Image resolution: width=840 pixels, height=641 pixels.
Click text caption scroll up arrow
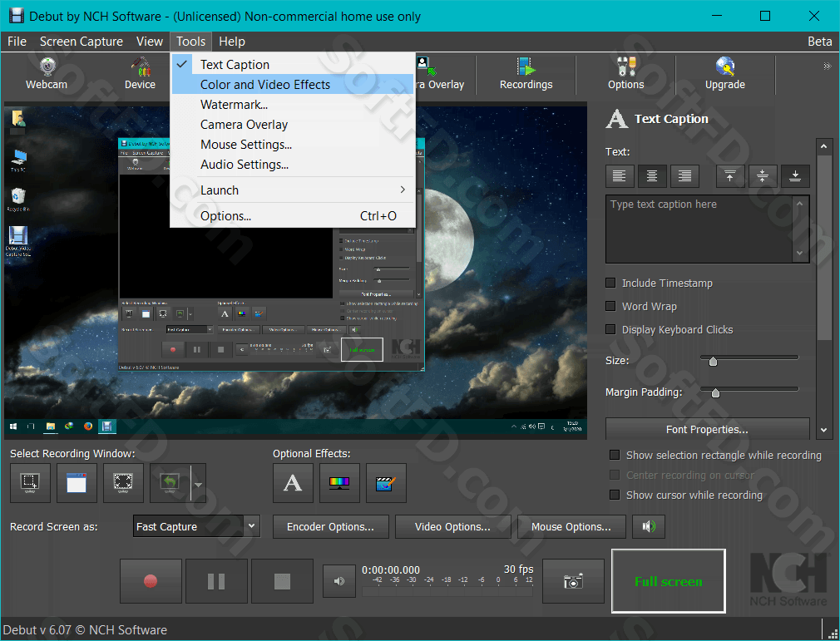[800, 204]
